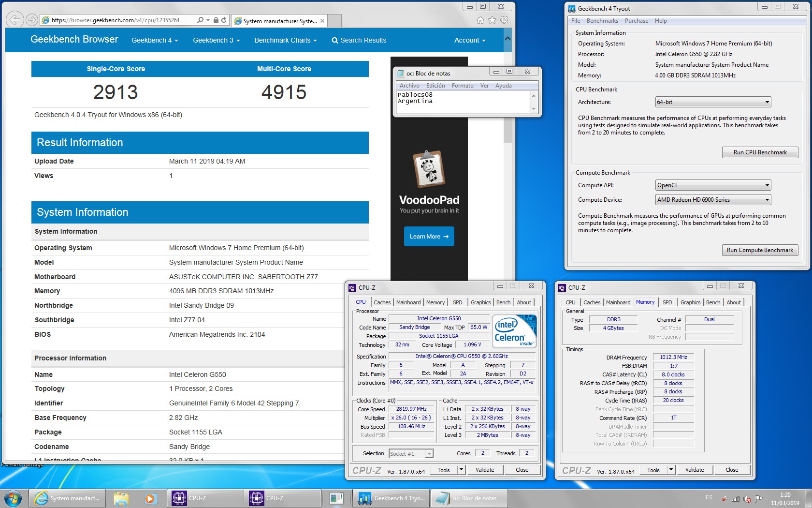Screen dimensions: 812x508
Task: Open the Geekbench 3 dropdown in navbar
Action: click(216, 40)
